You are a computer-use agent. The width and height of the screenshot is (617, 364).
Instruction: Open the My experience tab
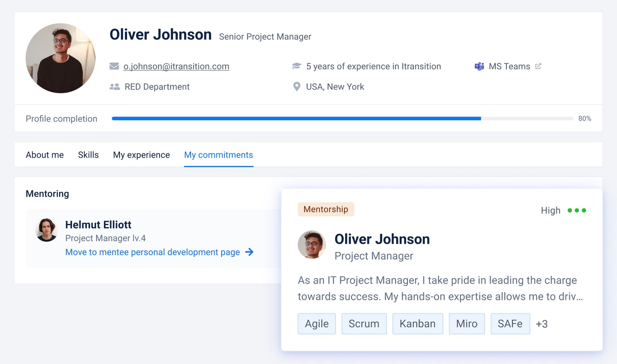pyautogui.click(x=141, y=155)
